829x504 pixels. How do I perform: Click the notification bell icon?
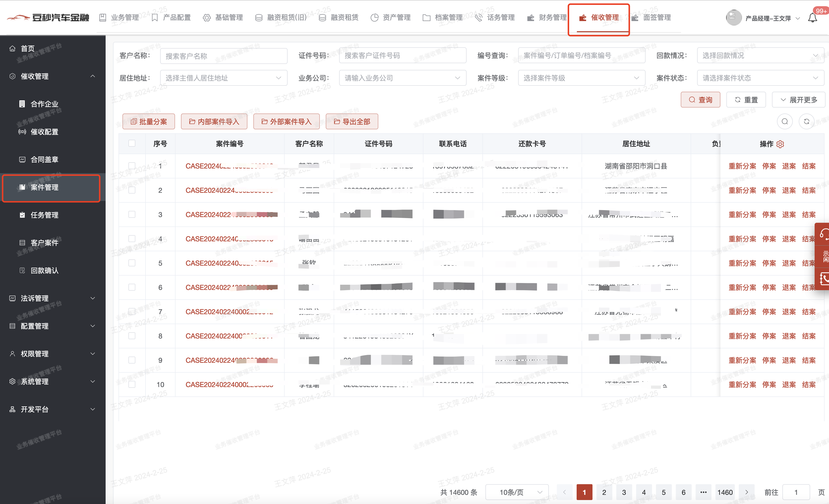click(812, 18)
